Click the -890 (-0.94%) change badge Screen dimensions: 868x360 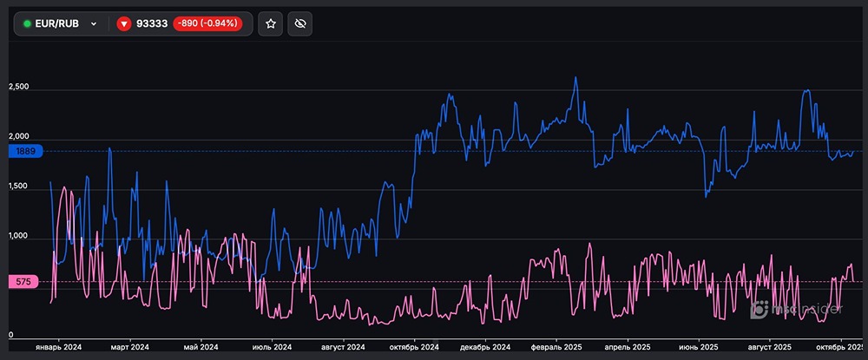[x=207, y=23]
